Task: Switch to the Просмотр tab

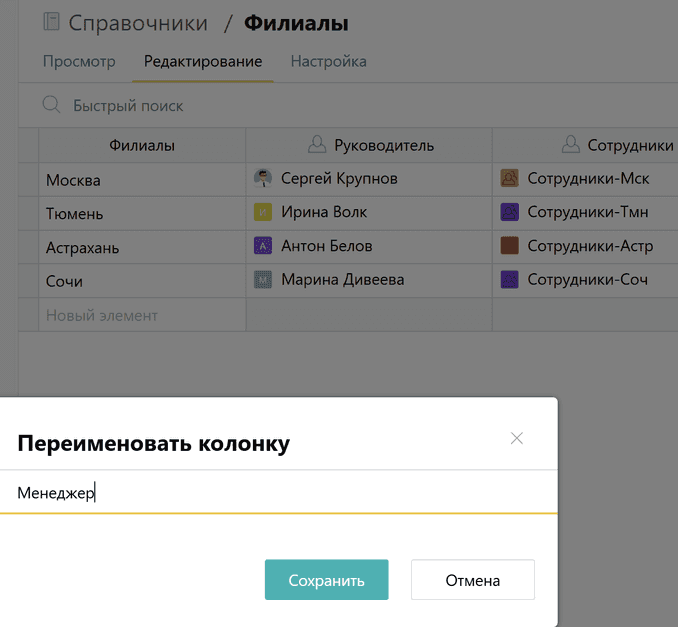Action: 79,62
